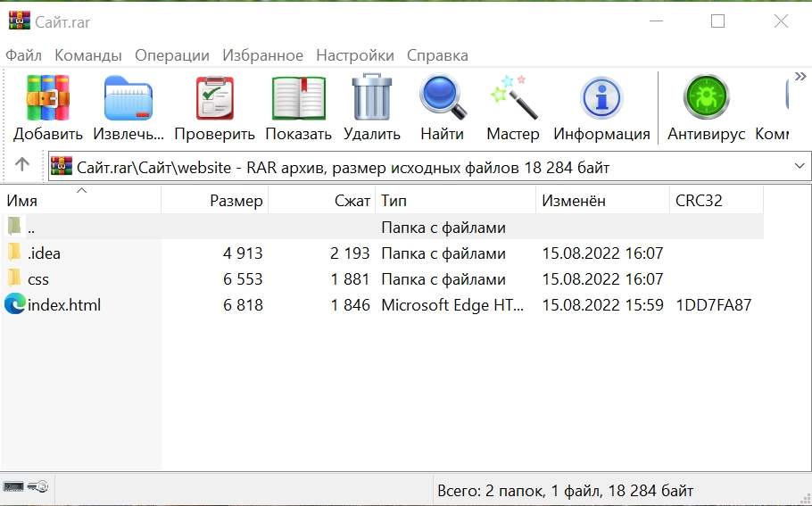The image size is (812, 506).
Task: Select the index.html file
Action: tap(63, 305)
